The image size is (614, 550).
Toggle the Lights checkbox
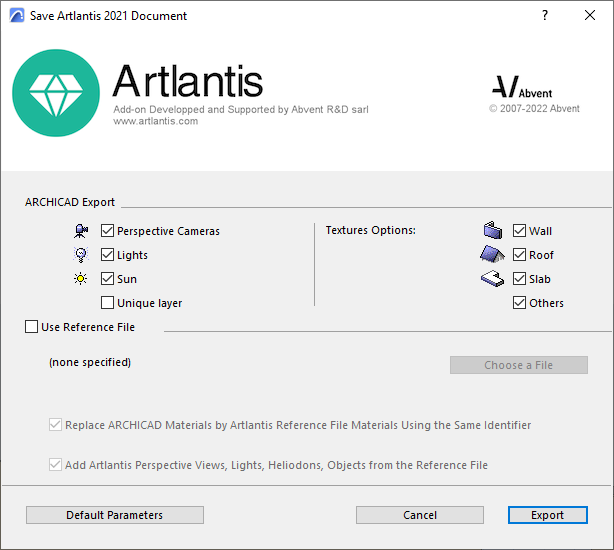[x=107, y=255]
